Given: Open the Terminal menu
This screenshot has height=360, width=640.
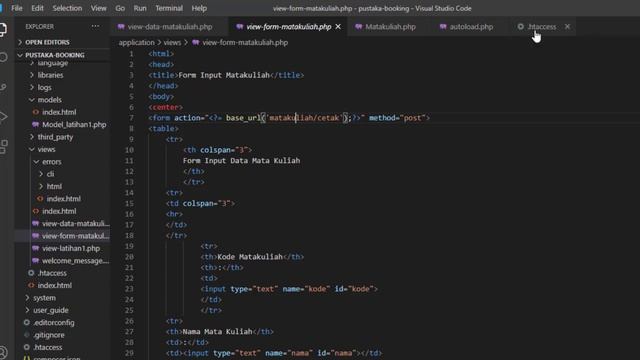Looking at the screenshot, I should (169, 8).
